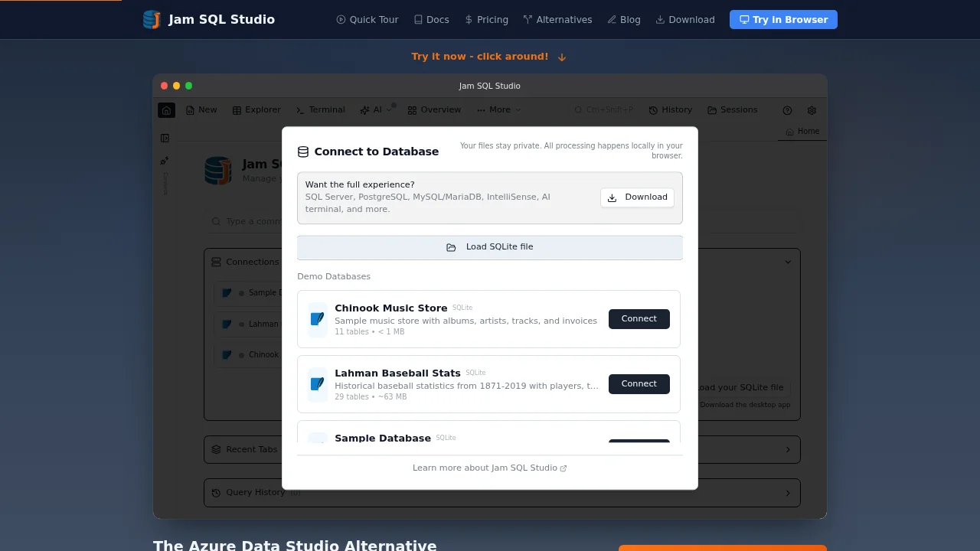Click Learn more about Jam SQL Studio

pos(489,468)
